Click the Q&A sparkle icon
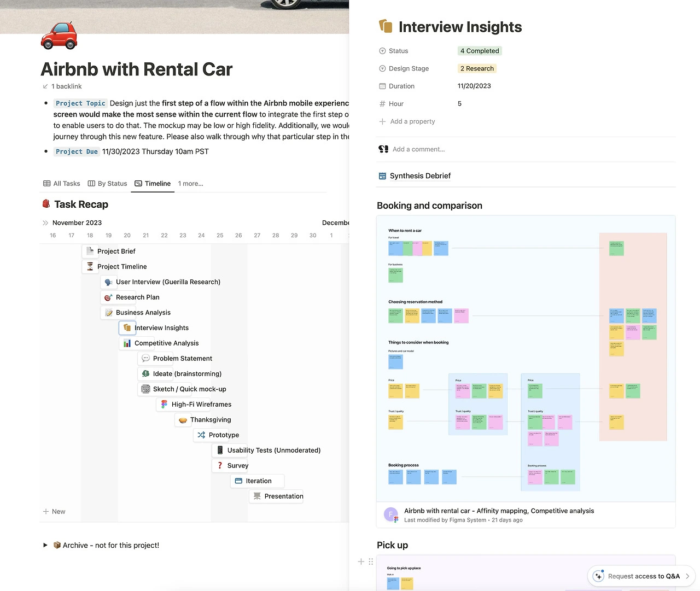The width and height of the screenshot is (700, 591). pos(599,576)
